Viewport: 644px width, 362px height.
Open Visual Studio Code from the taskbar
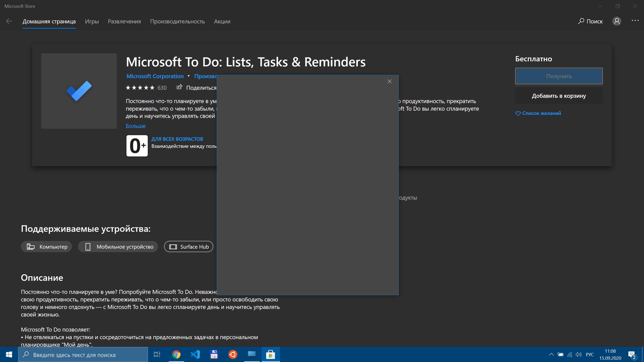195,355
